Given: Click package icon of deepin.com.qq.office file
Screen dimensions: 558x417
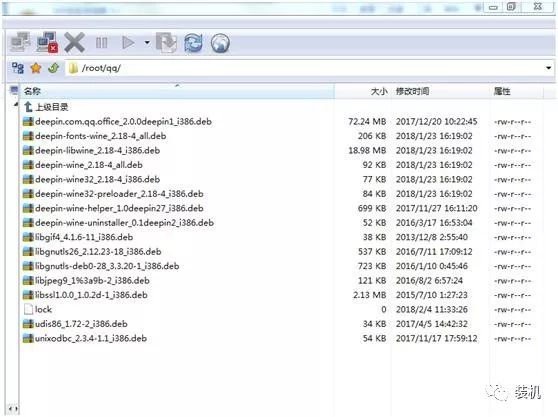Looking at the screenshot, I should [28, 121].
